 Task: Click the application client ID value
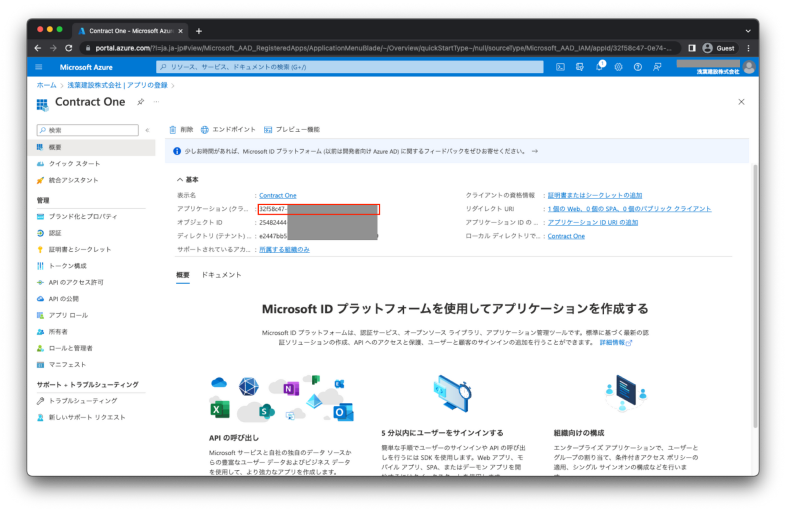coord(319,209)
